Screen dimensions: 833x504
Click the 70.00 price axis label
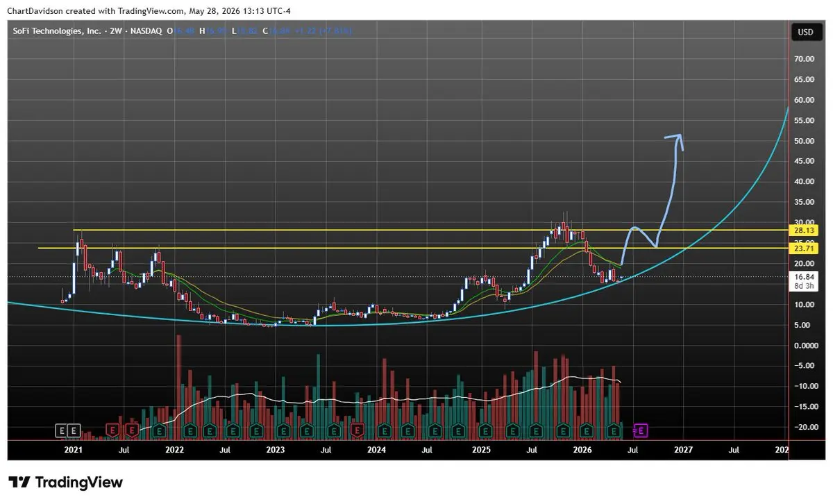805,60
